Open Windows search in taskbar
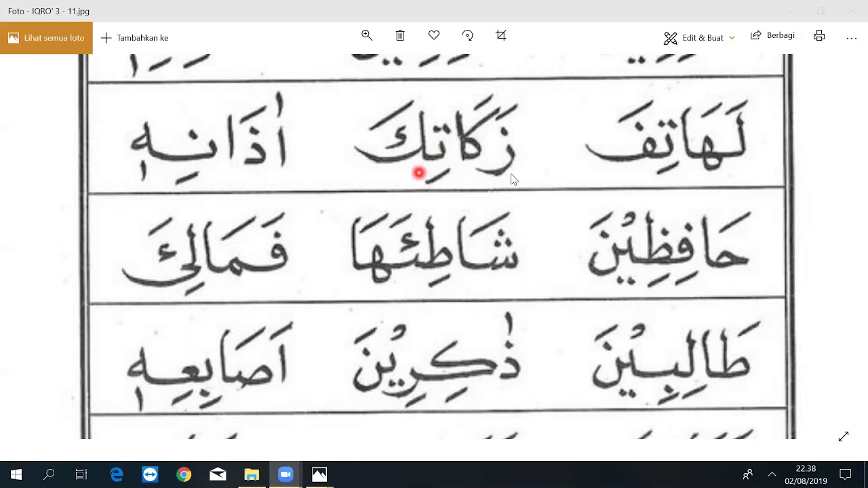The width and height of the screenshot is (868, 488). (49, 474)
